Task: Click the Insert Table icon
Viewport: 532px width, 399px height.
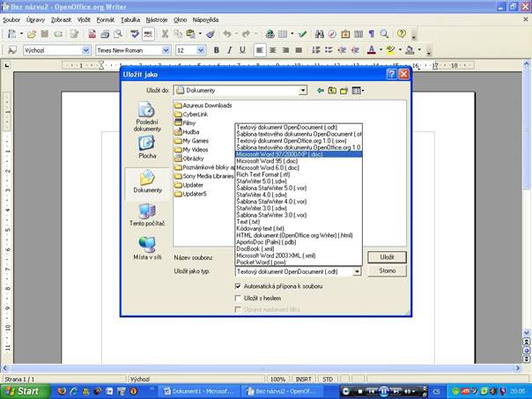Action: (x=283, y=33)
